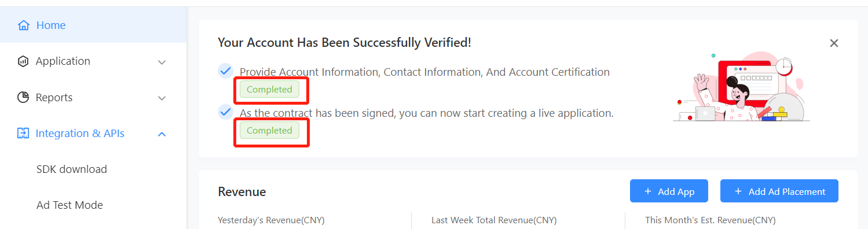
Task: Click the checkmark beside Provide Account Information
Action: tap(225, 71)
